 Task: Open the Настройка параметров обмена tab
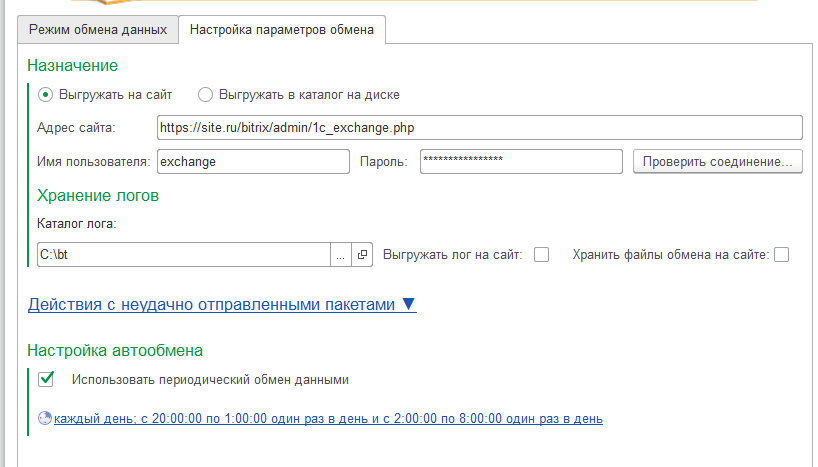[x=282, y=30]
